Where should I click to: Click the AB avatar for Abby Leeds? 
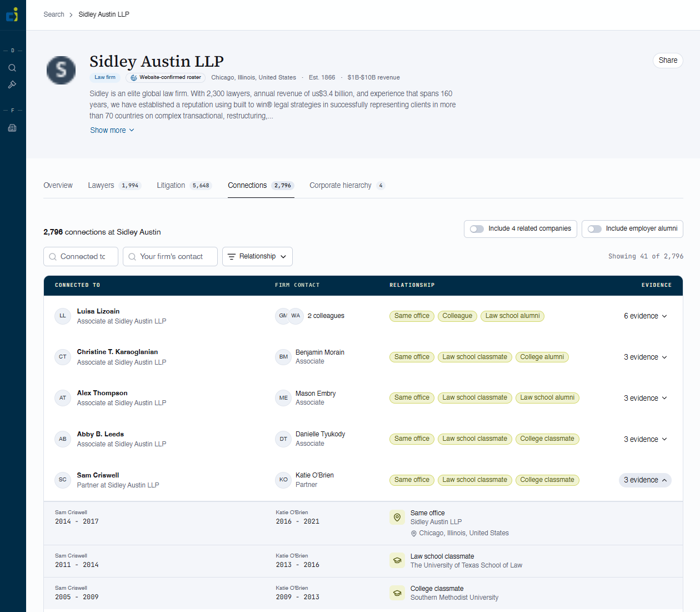click(63, 439)
